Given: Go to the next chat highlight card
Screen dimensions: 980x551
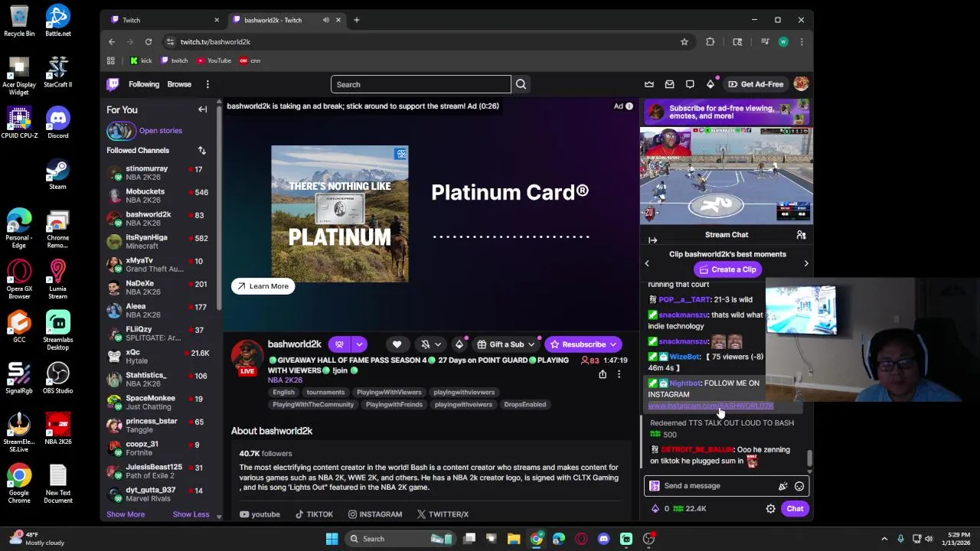Looking at the screenshot, I should coord(805,263).
